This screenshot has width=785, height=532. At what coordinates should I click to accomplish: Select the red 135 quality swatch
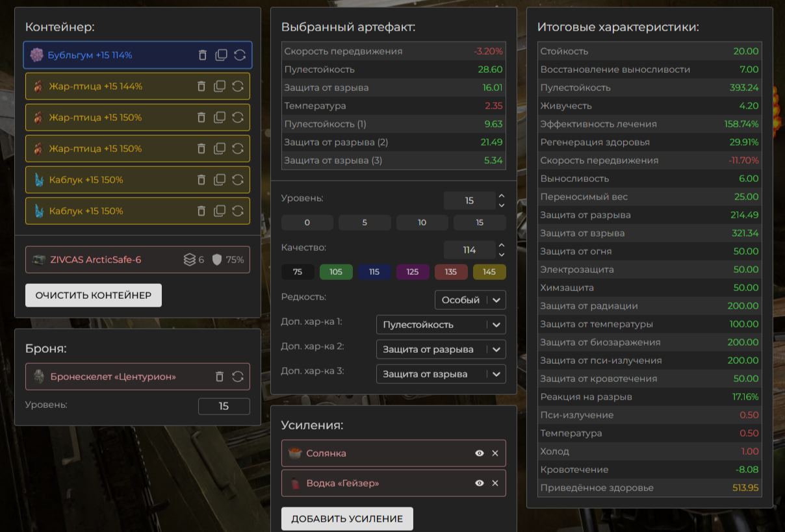(451, 272)
